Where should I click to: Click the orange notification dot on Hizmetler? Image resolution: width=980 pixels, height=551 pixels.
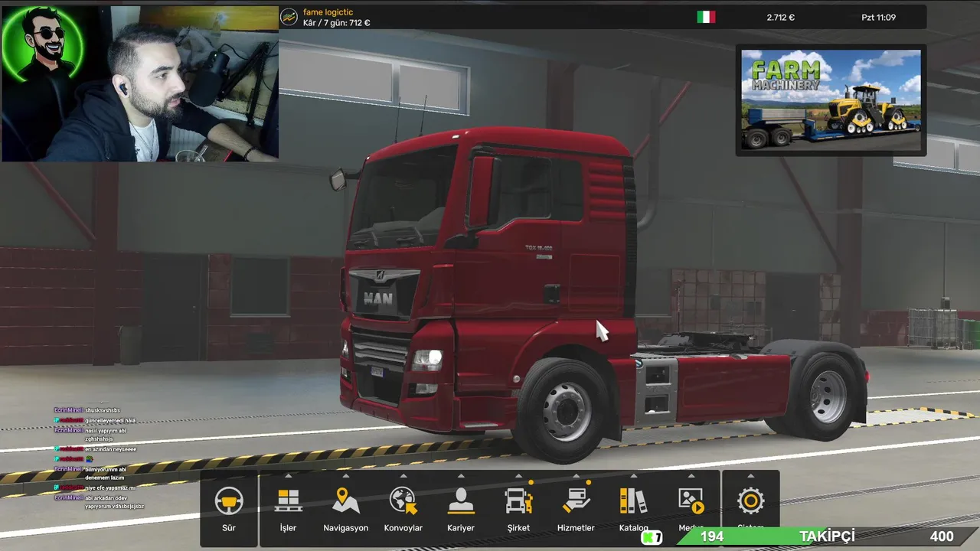click(x=588, y=483)
